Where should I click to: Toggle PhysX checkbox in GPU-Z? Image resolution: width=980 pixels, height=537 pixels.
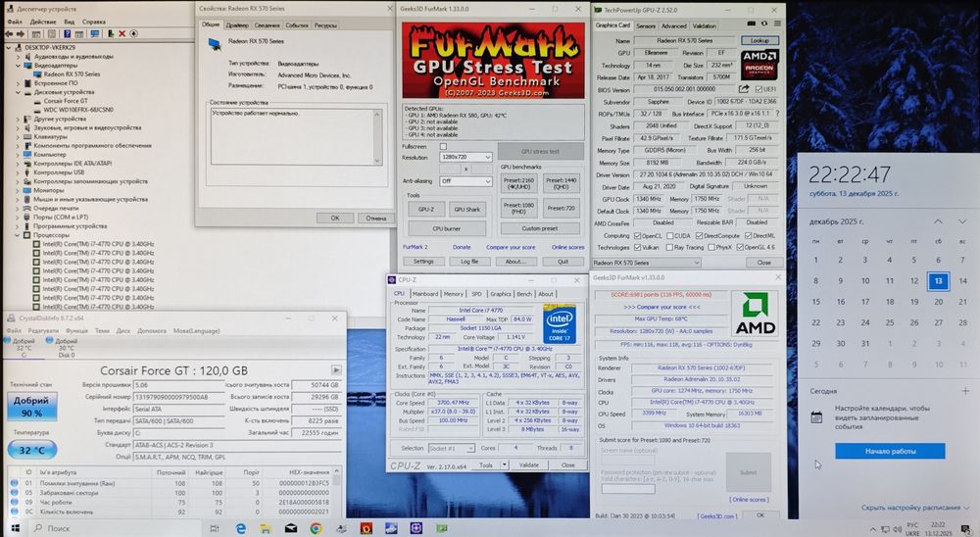click(x=711, y=247)
